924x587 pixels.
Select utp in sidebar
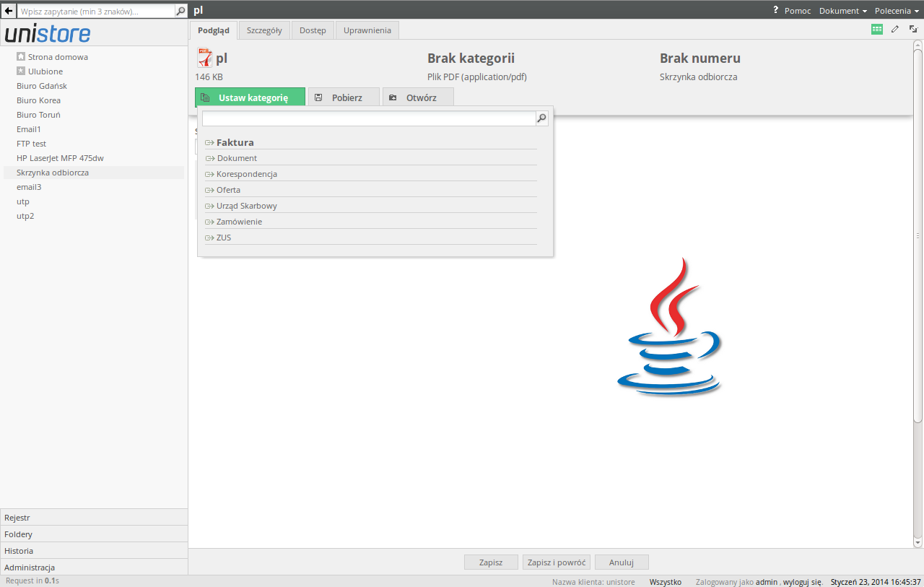pos(23,201)
